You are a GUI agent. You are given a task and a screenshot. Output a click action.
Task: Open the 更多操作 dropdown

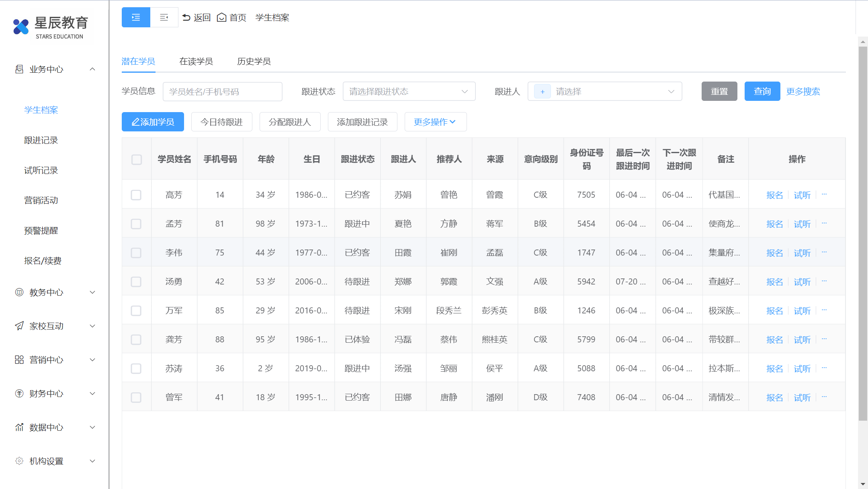[x=436, y=122]
